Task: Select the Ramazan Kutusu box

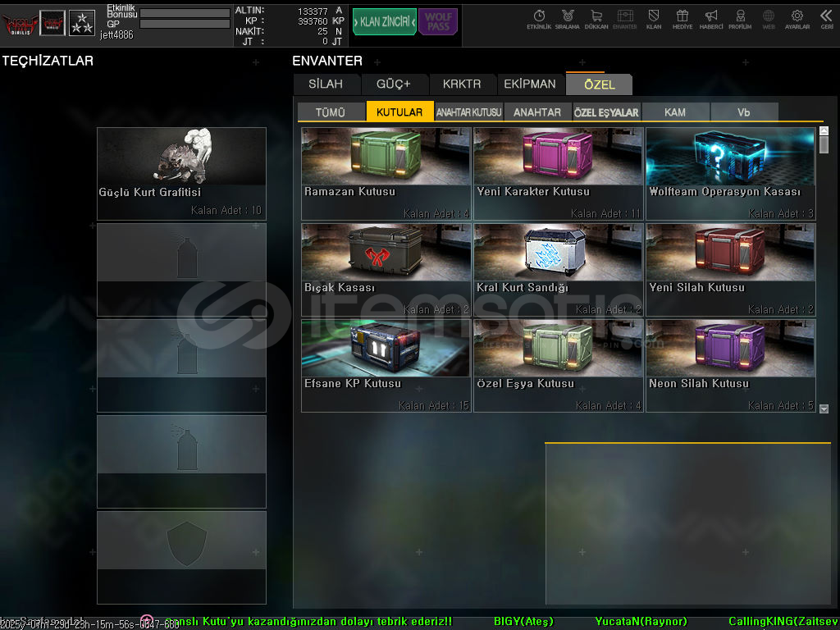Action: pos(386,174)
